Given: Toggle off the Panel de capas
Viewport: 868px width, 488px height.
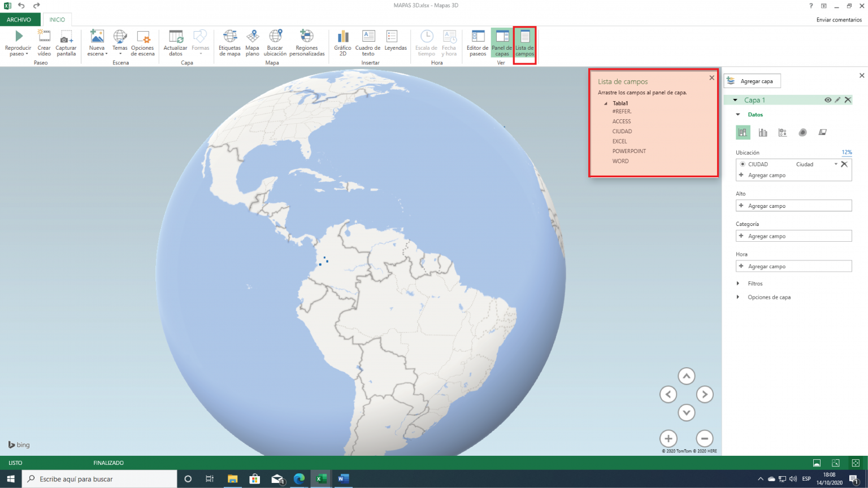Looking at the screenshot, I should click(501, 42).
